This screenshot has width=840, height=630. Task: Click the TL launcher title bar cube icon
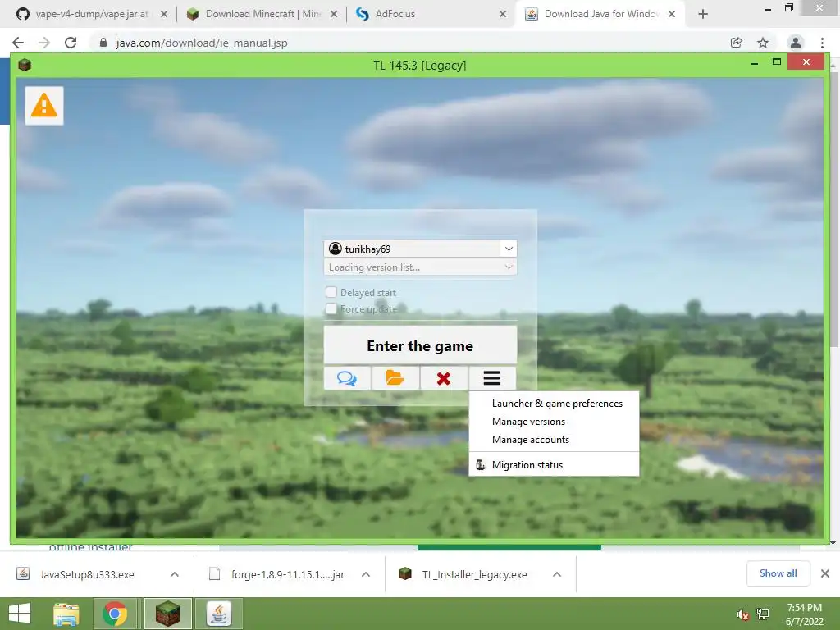click(25, 65)
